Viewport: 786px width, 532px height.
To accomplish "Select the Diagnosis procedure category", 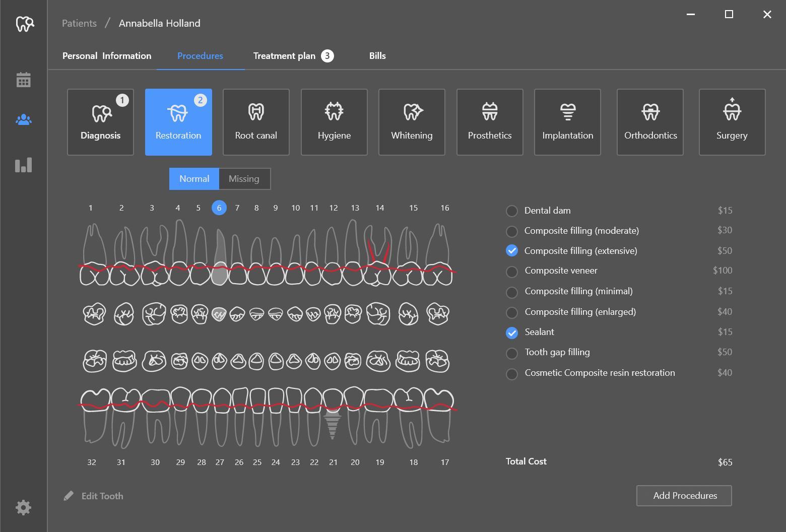I will pyautogui.click(x=100, y=122).
